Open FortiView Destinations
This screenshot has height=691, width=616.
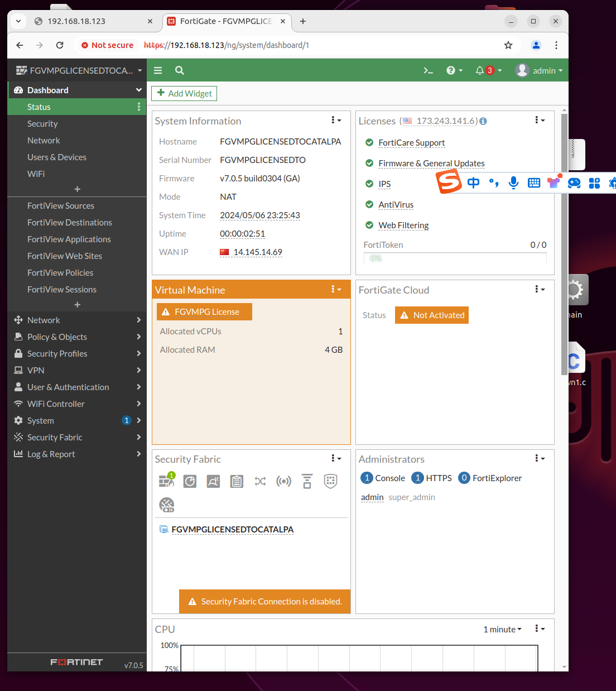click(x=70, y=222)
